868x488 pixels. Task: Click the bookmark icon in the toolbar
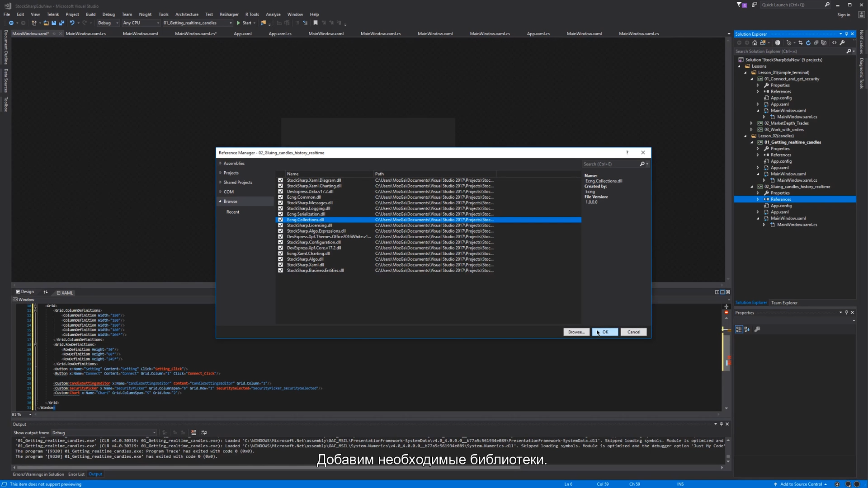[316, 23]
